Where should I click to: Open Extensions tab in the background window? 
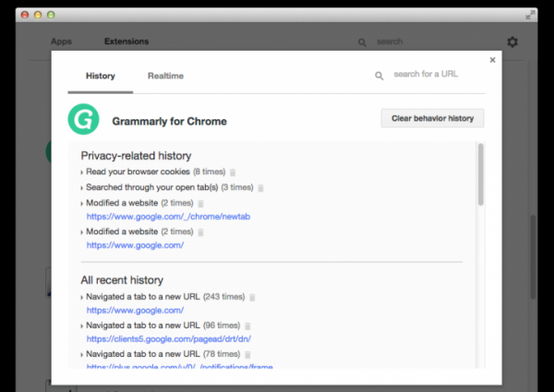coord(126,42)
